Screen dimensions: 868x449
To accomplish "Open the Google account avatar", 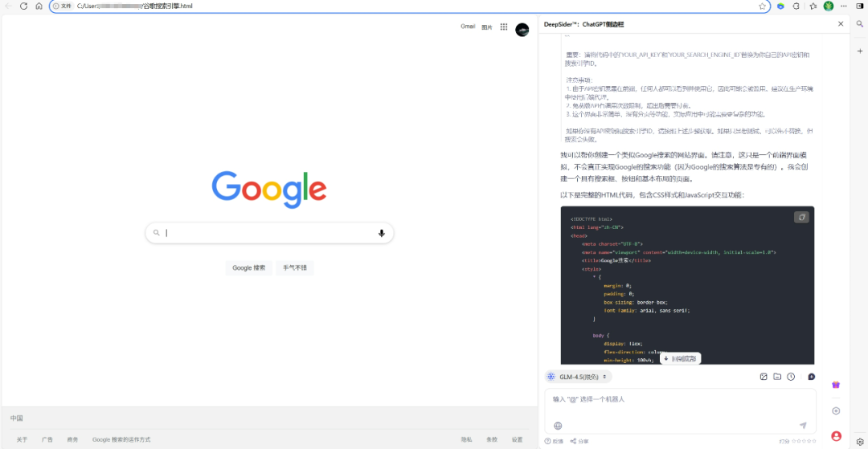I will (522, 30).
